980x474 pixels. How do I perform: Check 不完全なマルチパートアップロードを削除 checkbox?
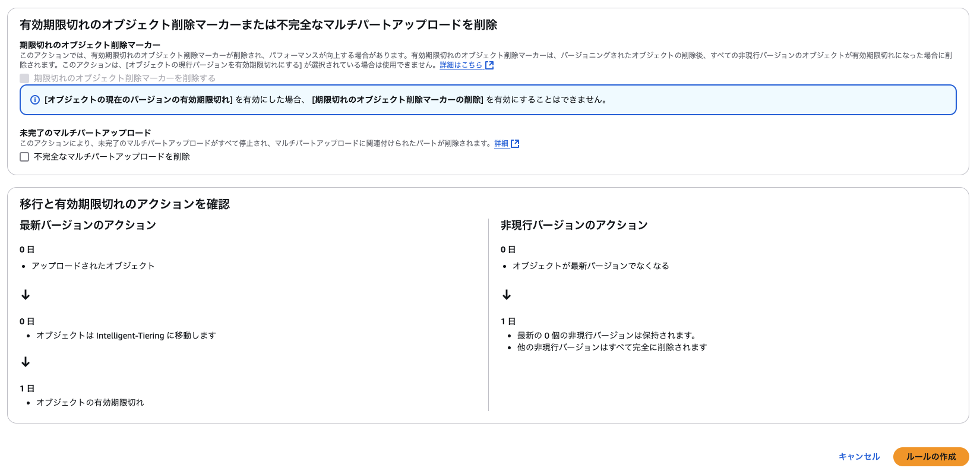pyautogui.click(x=24, y=157)
